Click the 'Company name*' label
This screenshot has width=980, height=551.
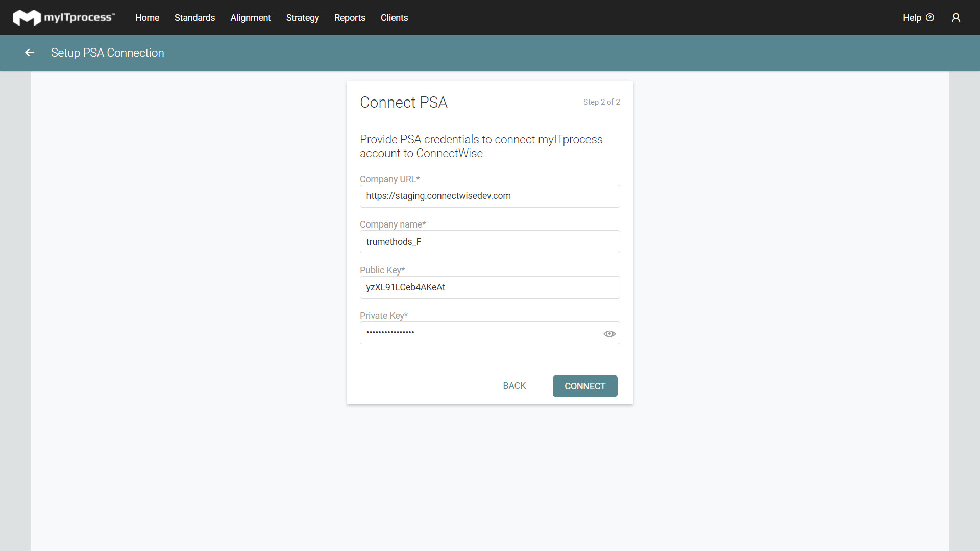[393, 224]
